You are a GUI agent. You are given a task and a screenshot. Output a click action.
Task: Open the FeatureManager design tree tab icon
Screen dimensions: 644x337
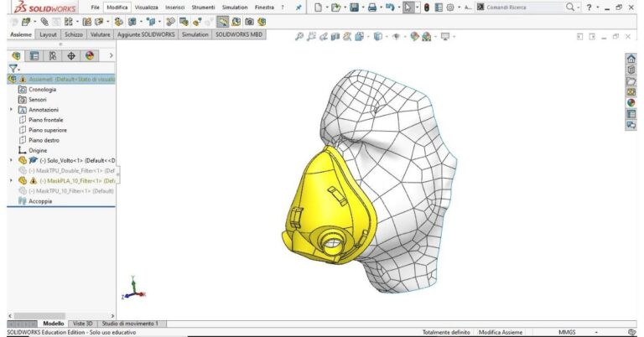point(16,55)
